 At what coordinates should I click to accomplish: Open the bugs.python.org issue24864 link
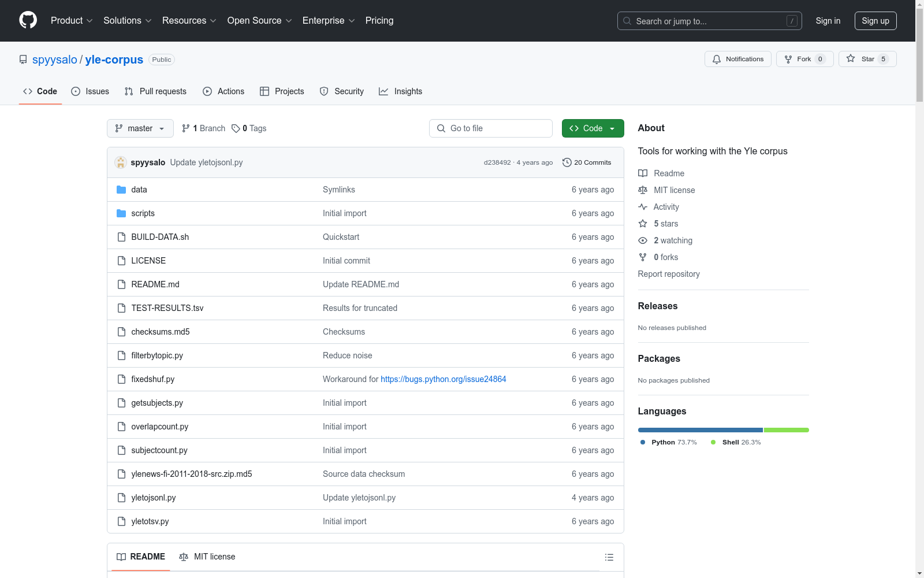point(444,379)
